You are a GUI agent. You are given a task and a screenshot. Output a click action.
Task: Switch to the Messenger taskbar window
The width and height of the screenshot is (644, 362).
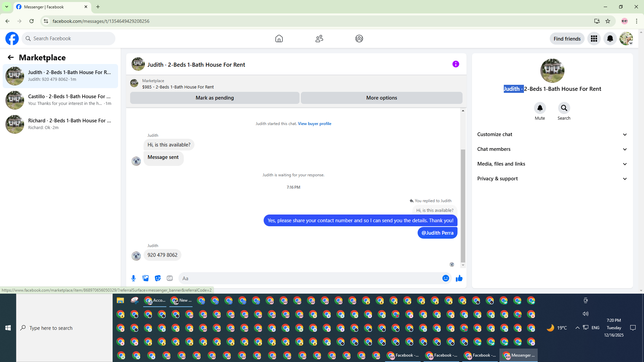(x=519, y=355)
